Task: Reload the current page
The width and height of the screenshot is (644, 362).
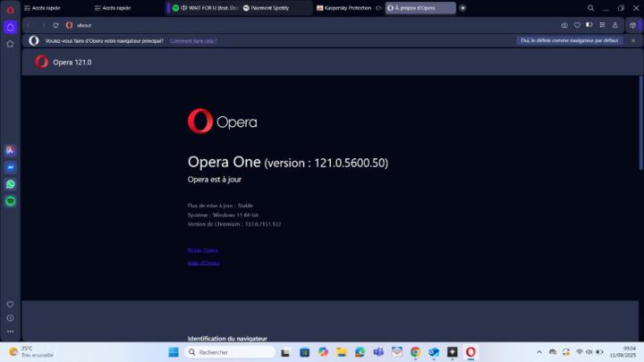Action: (55, 25)
